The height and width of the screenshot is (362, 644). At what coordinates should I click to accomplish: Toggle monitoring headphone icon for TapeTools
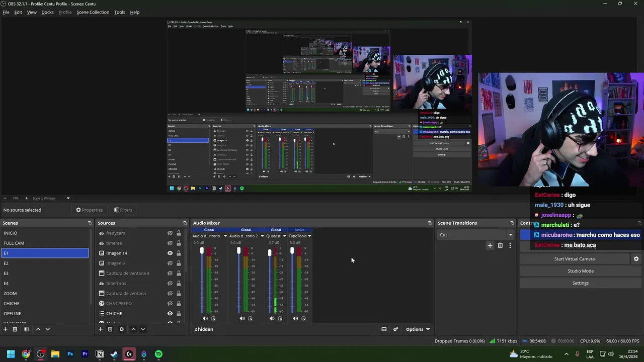pyautogui.click(x=303, y=318)
